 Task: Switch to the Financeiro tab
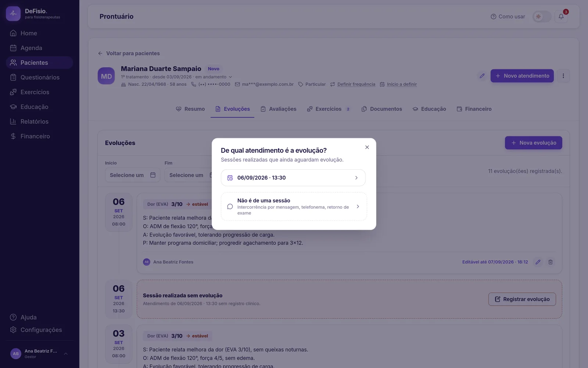(x=474, y=109)
